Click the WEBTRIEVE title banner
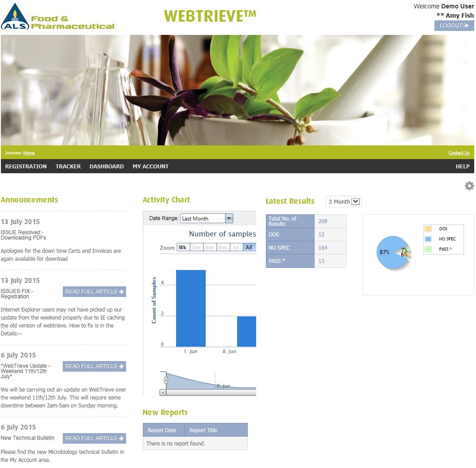 click(x=210, y=16)
